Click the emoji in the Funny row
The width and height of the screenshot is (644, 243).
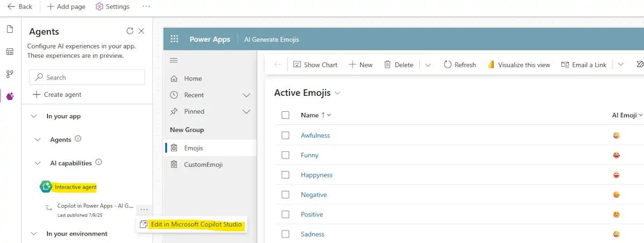pos(616,155)
